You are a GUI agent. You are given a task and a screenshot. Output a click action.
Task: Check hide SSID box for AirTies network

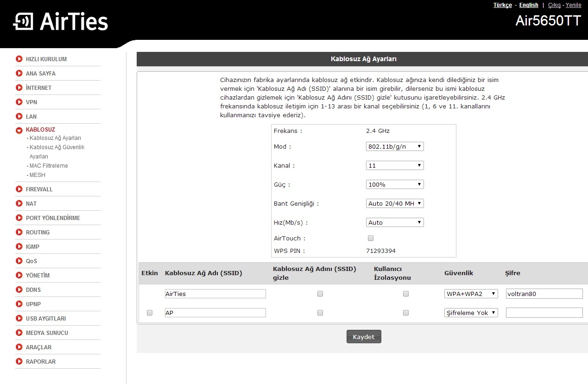(x=320, y=294)
